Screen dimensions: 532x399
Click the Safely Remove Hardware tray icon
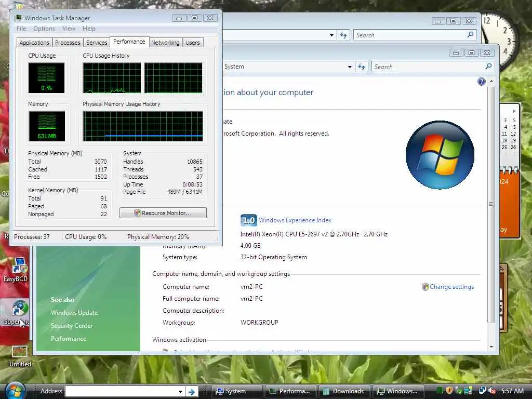(459, 391)
